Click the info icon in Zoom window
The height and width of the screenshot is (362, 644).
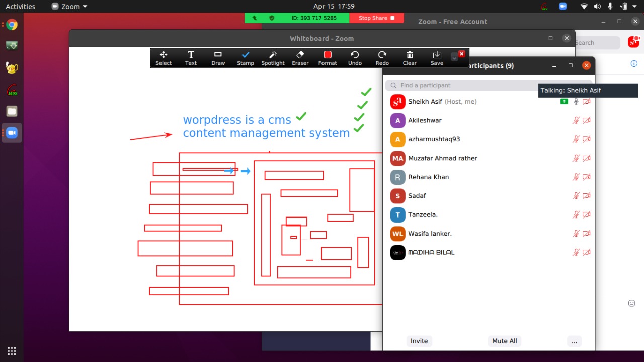tap(634, 64)
